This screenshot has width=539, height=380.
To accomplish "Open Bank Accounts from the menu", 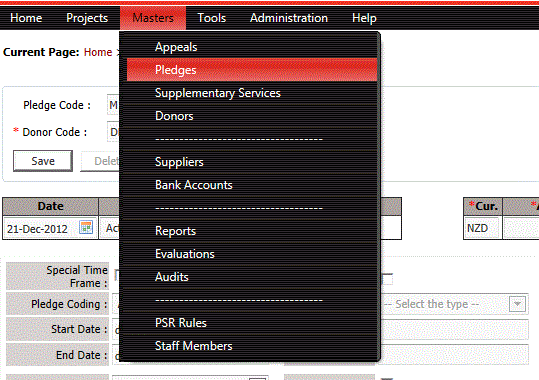I will (x=252, y=185).
